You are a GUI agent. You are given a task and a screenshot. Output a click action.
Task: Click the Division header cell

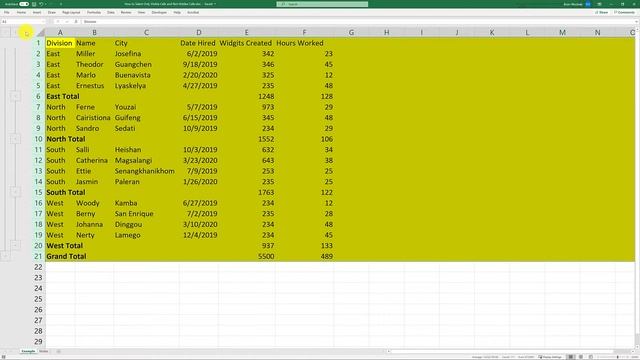[x=60, y=43]
